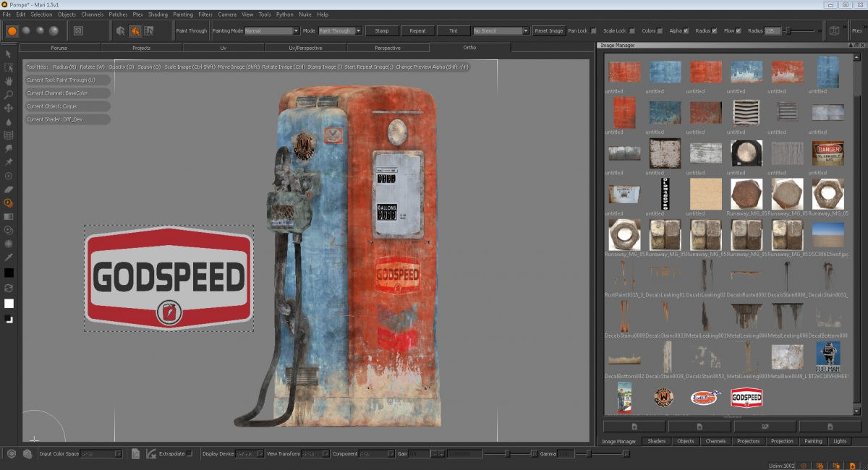Click the wireframe square icon in toolbar

point(78,31)
